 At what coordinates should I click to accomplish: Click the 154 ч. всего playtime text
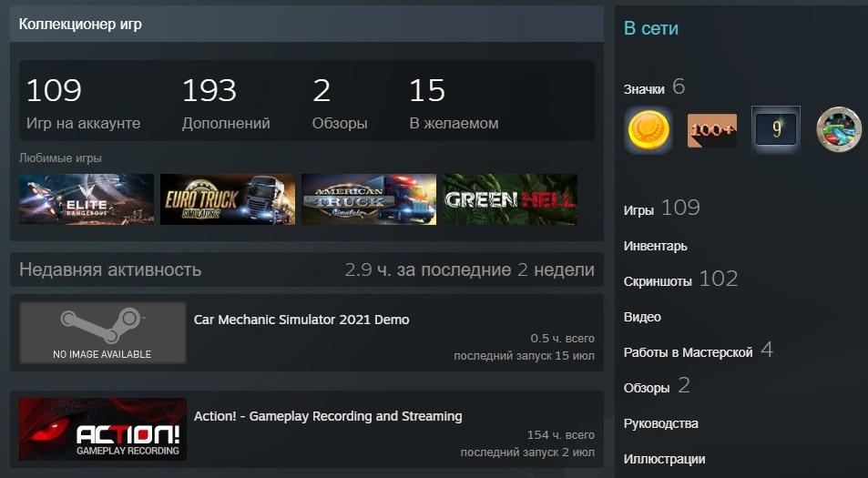561,435
